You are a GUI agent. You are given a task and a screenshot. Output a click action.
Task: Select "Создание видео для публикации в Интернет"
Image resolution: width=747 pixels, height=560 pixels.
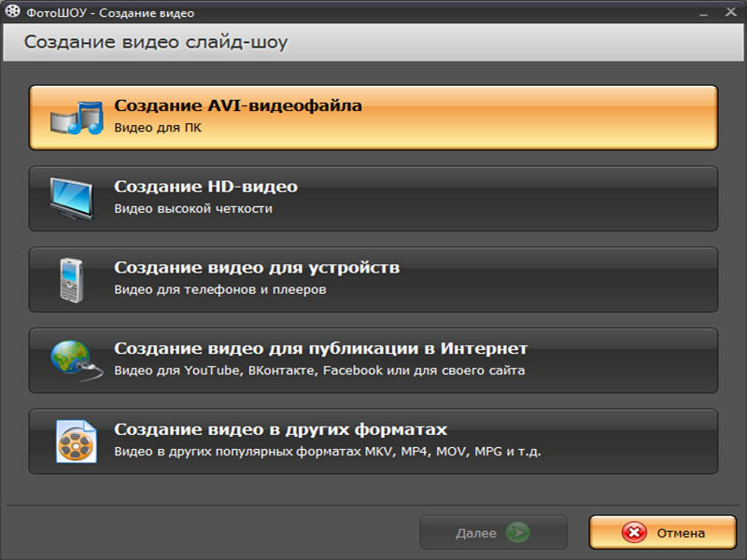click(320, 349)
